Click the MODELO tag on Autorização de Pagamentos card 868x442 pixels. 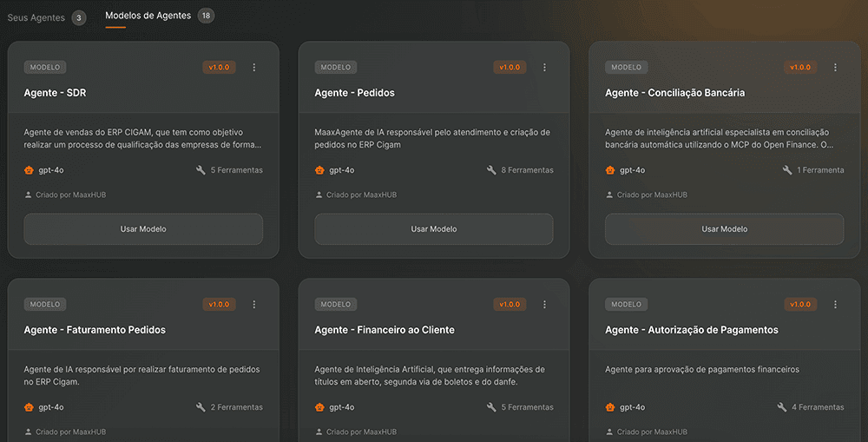(626, 304)
